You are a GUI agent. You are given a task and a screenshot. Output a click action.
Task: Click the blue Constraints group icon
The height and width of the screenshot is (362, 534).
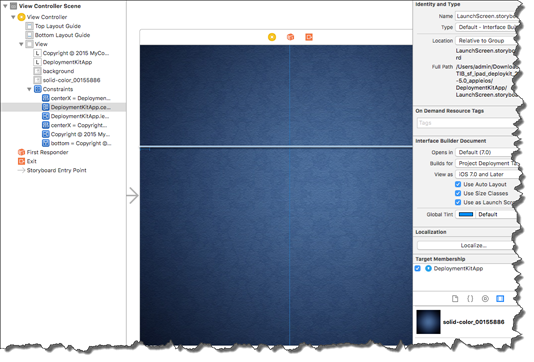pyautogui.click(x=38, y=90)
